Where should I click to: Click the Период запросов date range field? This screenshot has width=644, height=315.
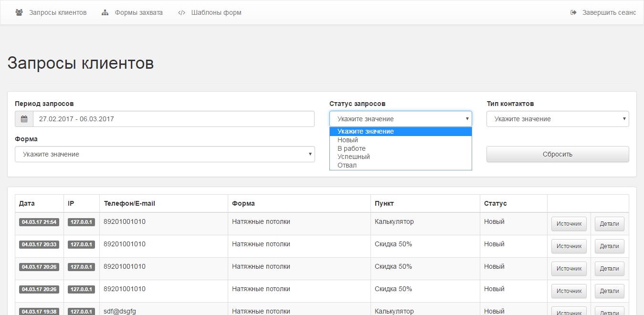pyautogui.click(x=173, y=119)
